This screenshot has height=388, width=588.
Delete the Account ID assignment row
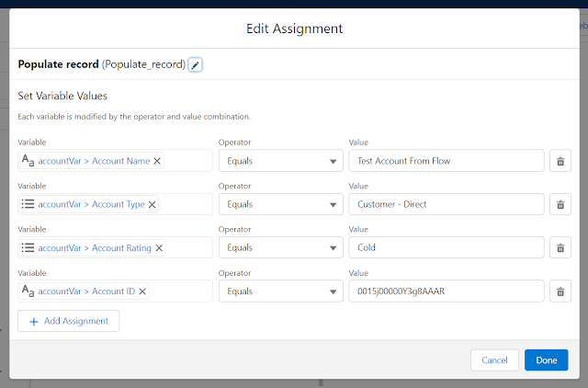click(560, 291)
